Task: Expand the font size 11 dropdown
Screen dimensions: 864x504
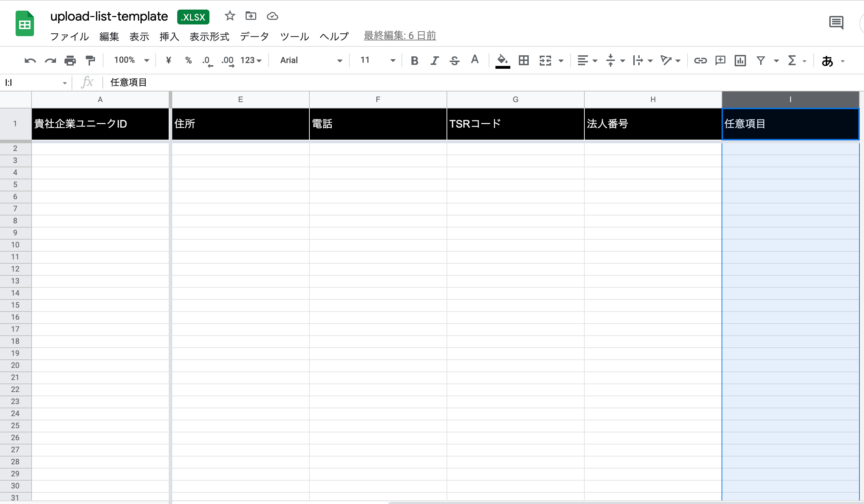Action: coord(377,60)
